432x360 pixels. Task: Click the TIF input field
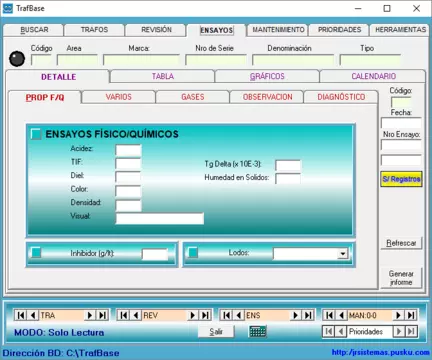tap(128, 164)
